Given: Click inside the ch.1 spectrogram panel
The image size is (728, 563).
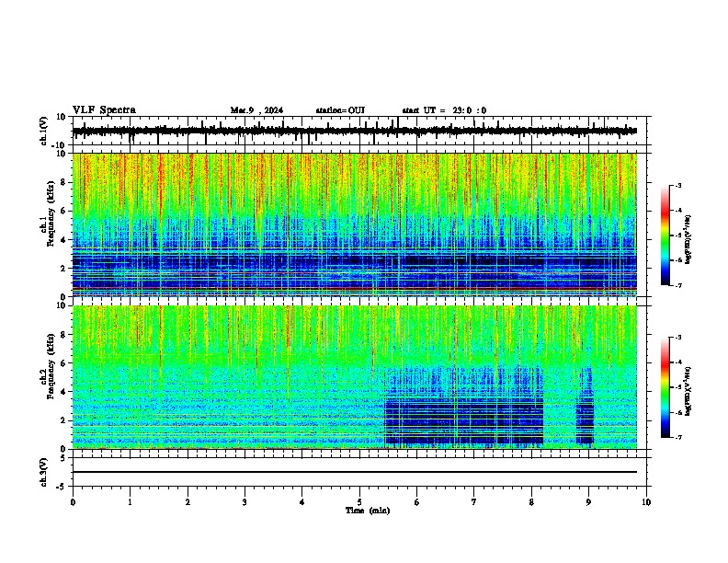Looking at the screenshot, I should [x=355, y=224].
